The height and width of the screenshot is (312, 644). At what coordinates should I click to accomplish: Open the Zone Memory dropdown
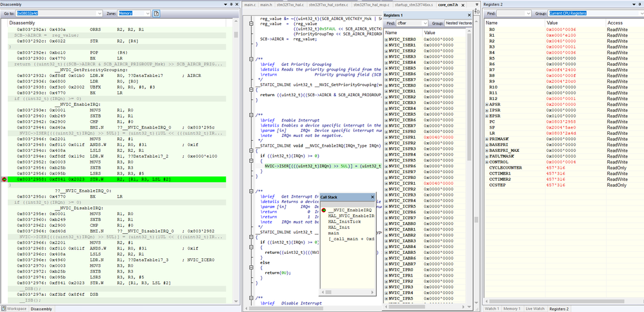(x=148, y=14)
